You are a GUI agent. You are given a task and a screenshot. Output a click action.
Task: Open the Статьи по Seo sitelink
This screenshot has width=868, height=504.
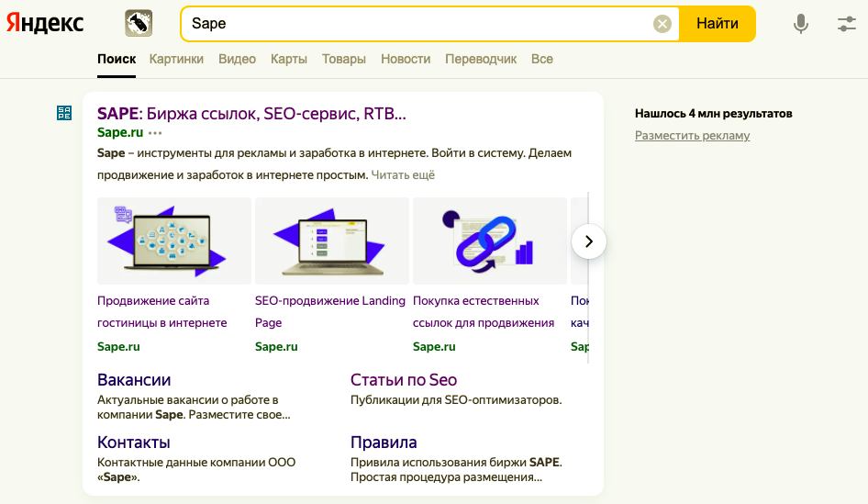[404, 380]
